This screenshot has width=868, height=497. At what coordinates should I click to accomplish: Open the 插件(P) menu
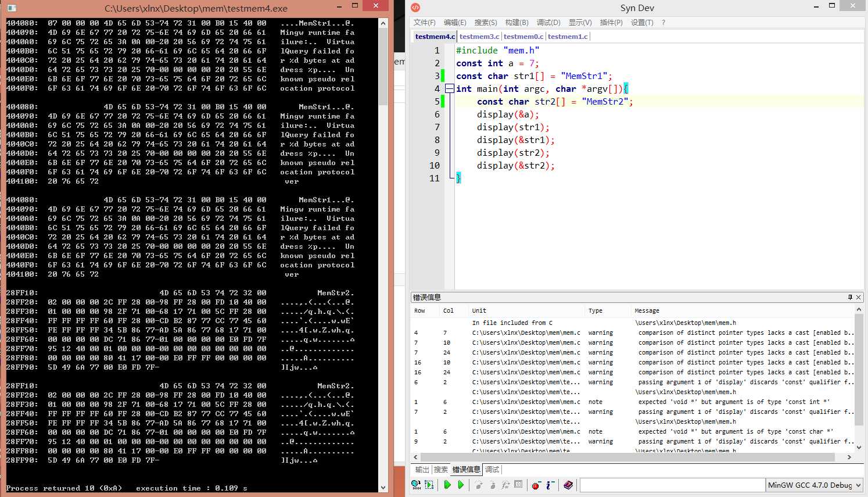coord(611,23)
